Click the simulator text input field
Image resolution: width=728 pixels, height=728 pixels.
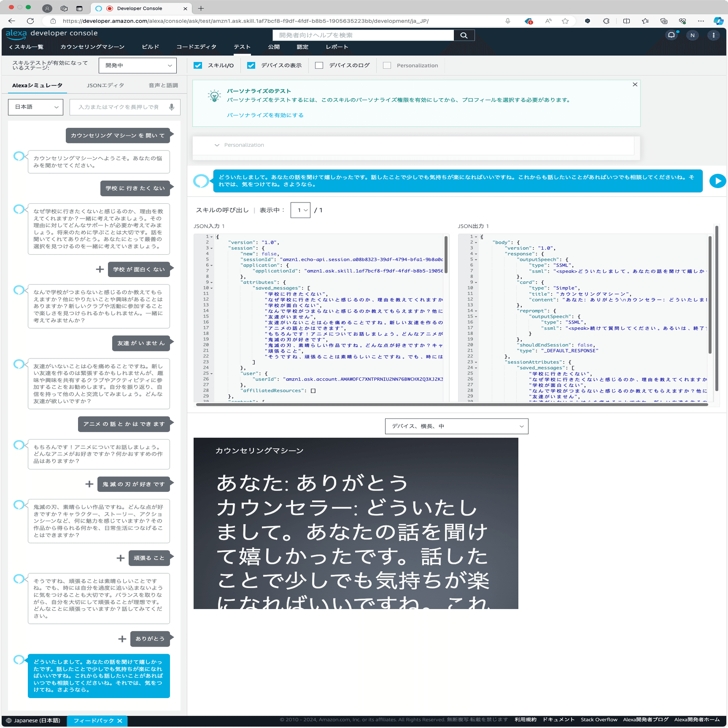tap(118, 107)
